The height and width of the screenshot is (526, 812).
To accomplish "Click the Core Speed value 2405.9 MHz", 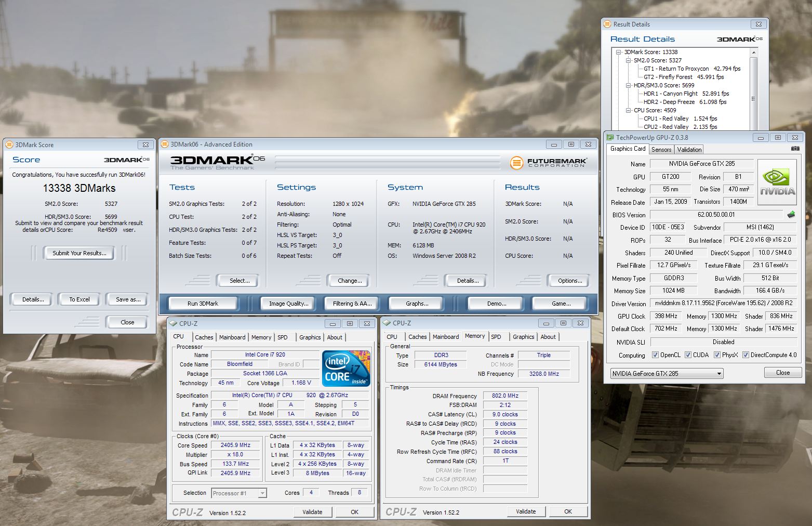I will click(235, 445).
